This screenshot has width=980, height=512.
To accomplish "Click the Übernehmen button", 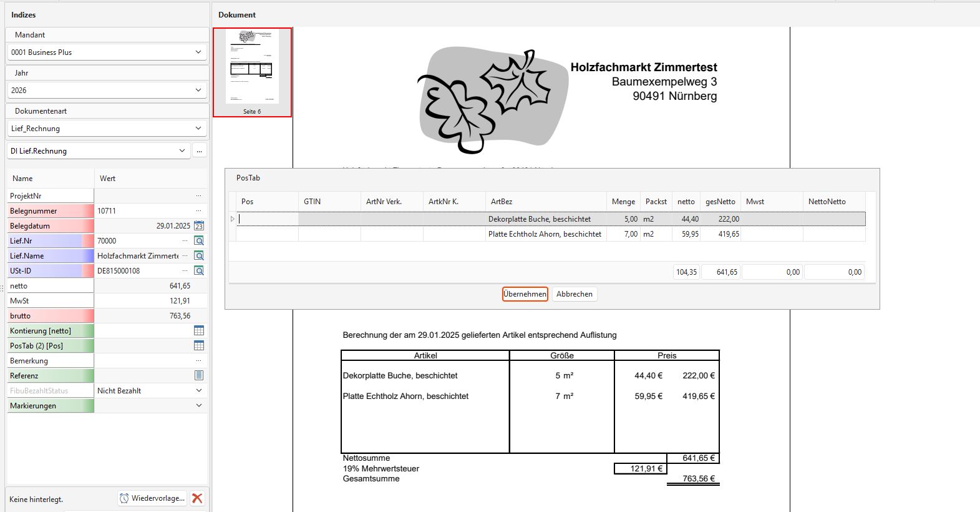I will click(525, 294).
